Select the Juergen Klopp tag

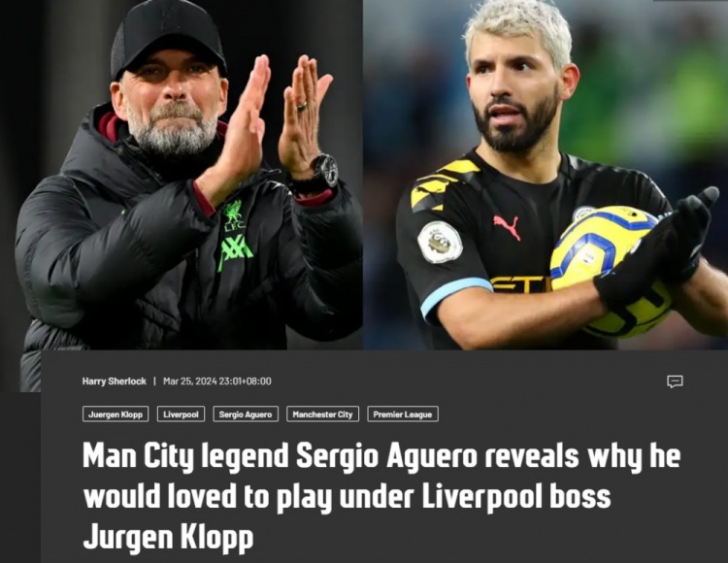(116, 414)
